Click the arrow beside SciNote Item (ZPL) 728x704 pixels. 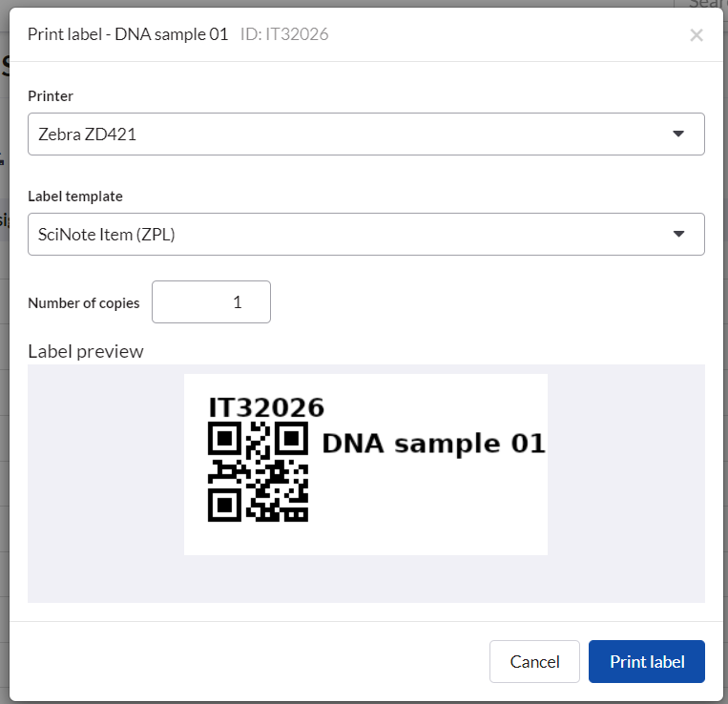tap(678, 234)
